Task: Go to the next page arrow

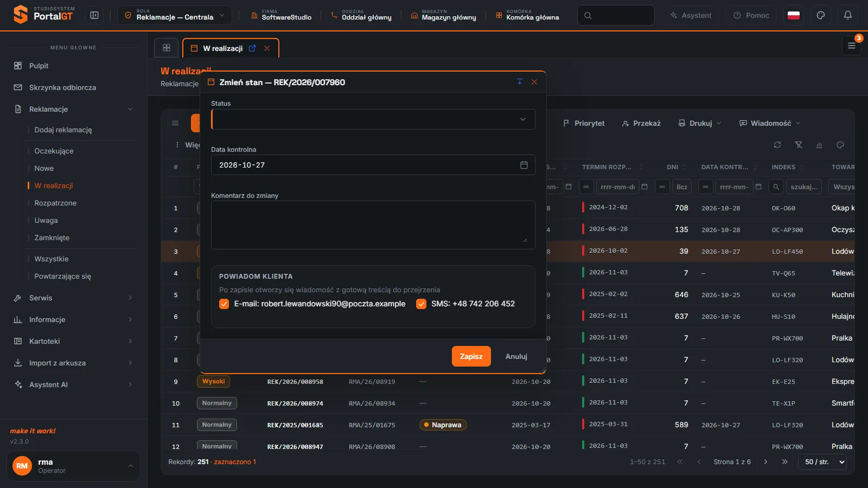Action: coord(765,462)
